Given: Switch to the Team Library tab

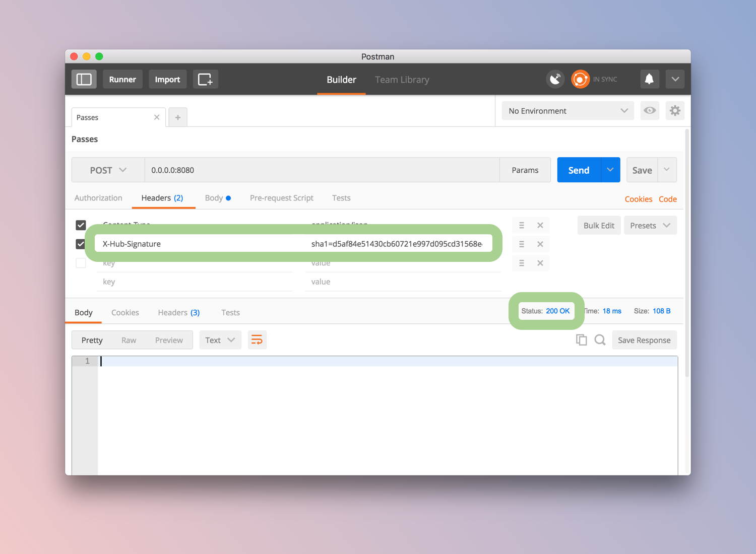Looking at the screenshot, I should (x=402, y=80).
